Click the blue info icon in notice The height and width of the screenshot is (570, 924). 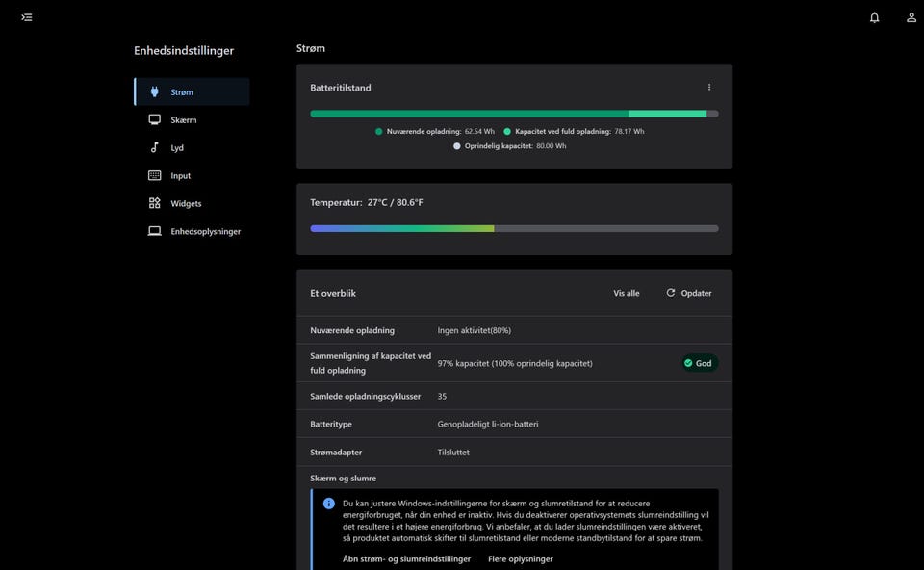coord(329,503)
